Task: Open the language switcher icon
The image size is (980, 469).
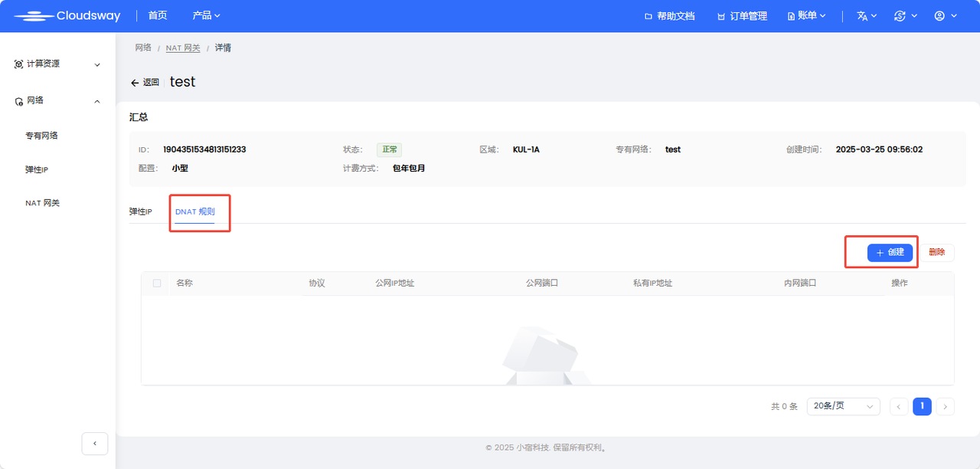Action: point(864,15)
